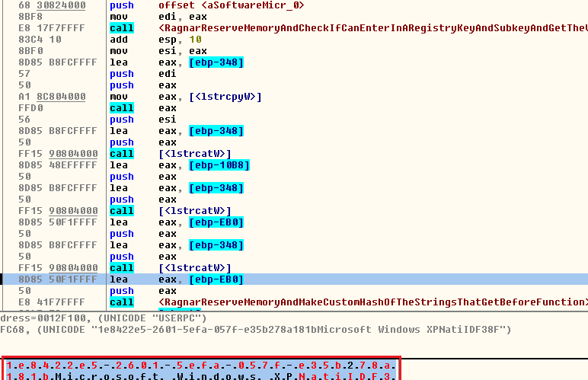Select the 'lea eax, [ebp-10B8]' instruction

pyautogui.click(x=180, y=165)
